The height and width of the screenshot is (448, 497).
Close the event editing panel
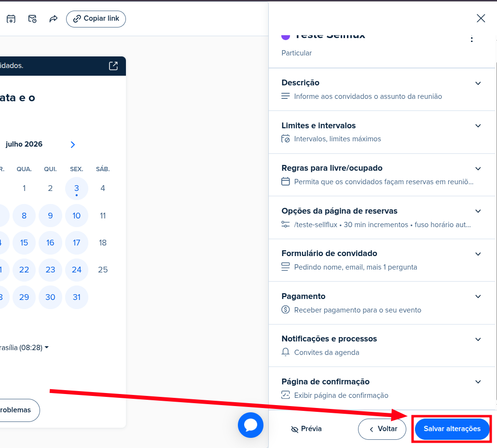(x=481, y=18)
